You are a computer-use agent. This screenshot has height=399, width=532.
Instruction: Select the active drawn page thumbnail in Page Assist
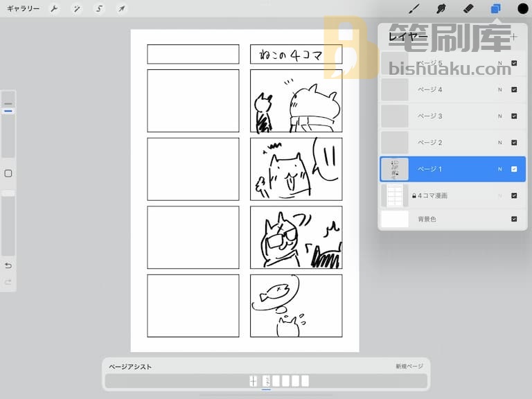(x=266, y=381)
